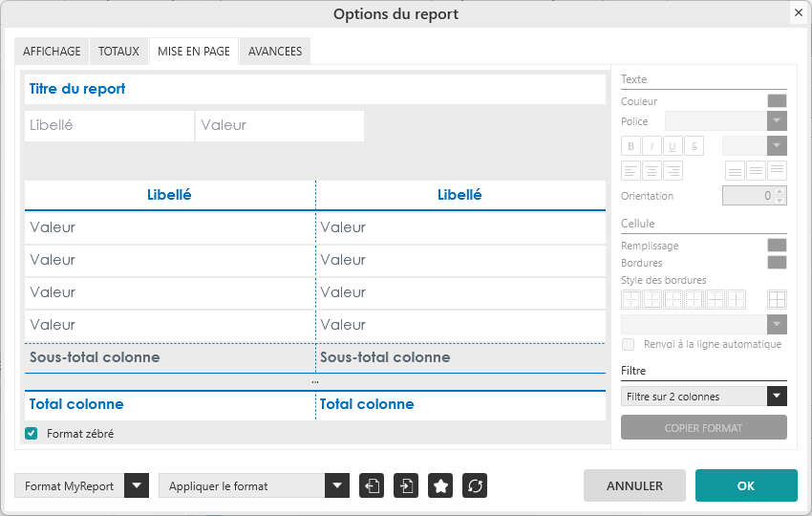The image size is (812, 516).
Task: Click the refresh format icon
Action: 475,485
